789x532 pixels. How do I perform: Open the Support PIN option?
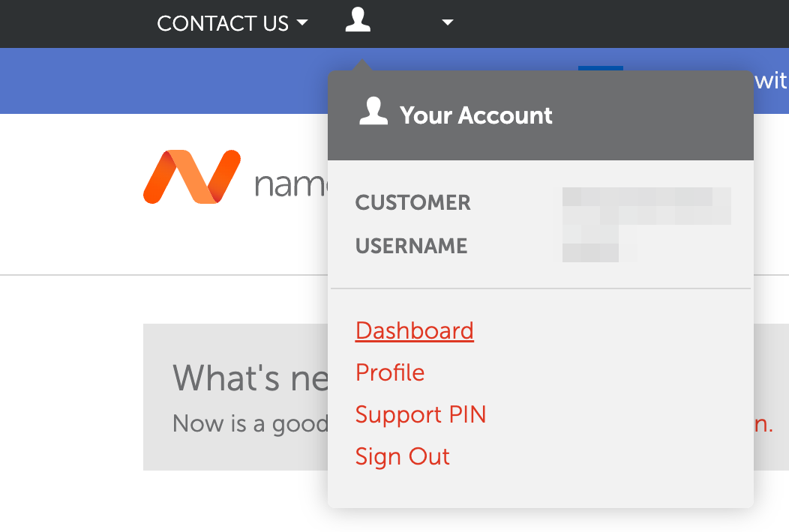421,415
